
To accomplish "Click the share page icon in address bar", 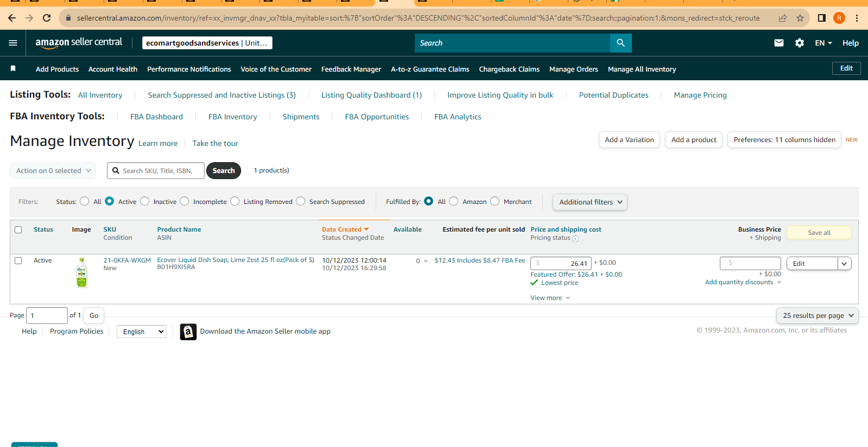I will (783, 18).
